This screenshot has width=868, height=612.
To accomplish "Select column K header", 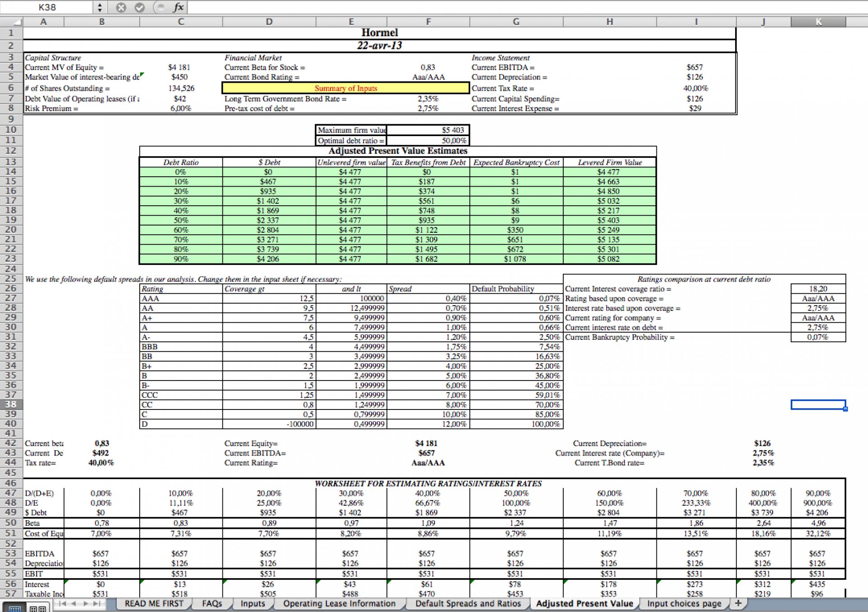I will (818, 22).
